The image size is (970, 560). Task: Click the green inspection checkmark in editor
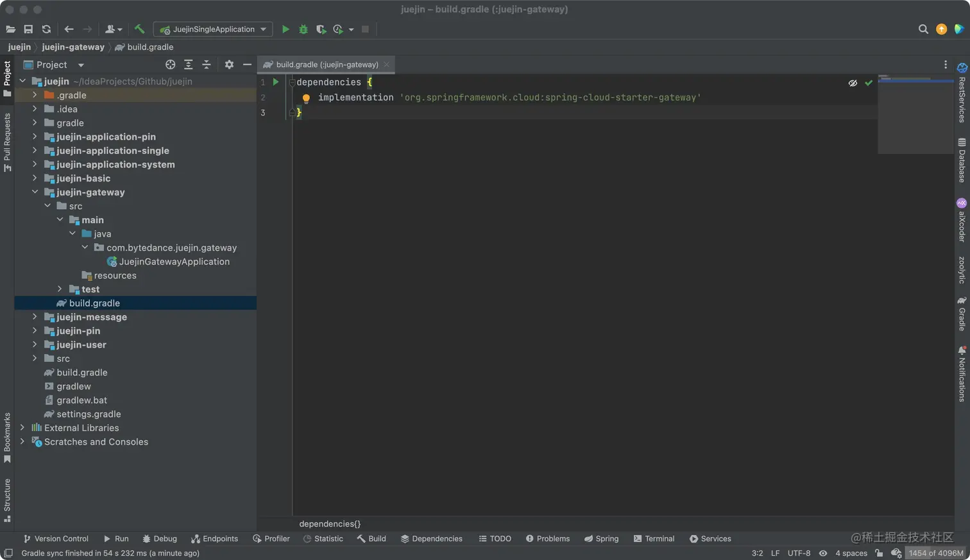click(x=869, y=83)
